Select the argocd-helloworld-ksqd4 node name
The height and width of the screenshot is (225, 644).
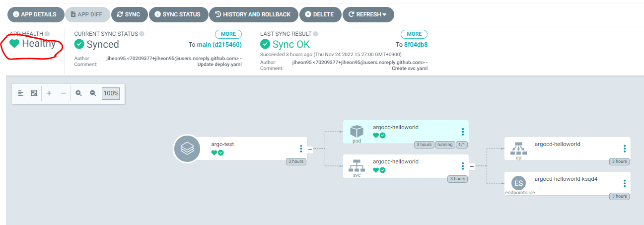click(x=566, y=179)
